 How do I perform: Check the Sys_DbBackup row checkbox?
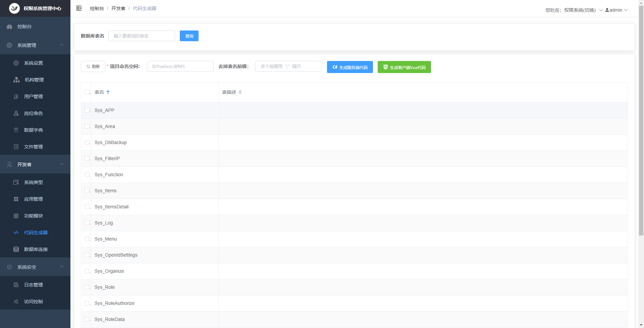(87, 142)
